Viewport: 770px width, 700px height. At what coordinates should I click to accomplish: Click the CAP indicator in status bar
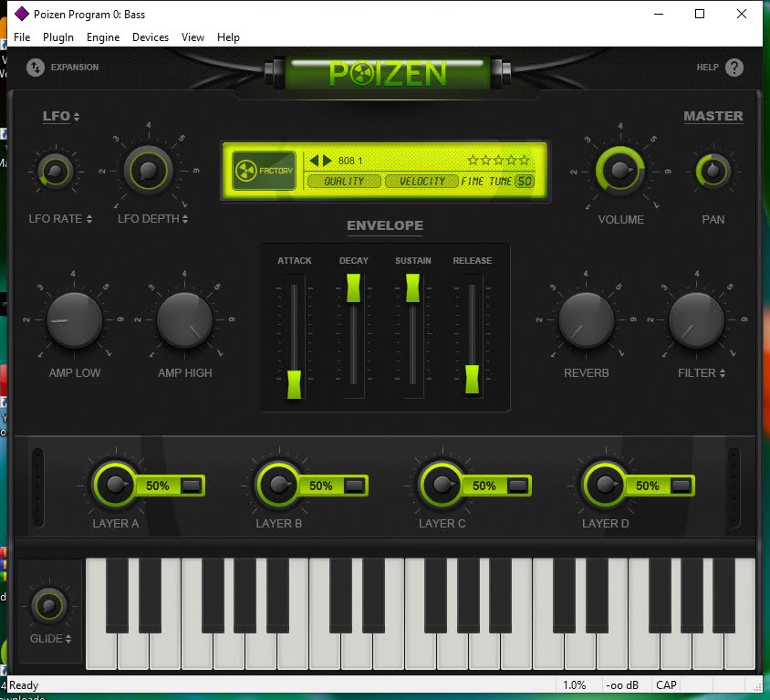(666, 684)
